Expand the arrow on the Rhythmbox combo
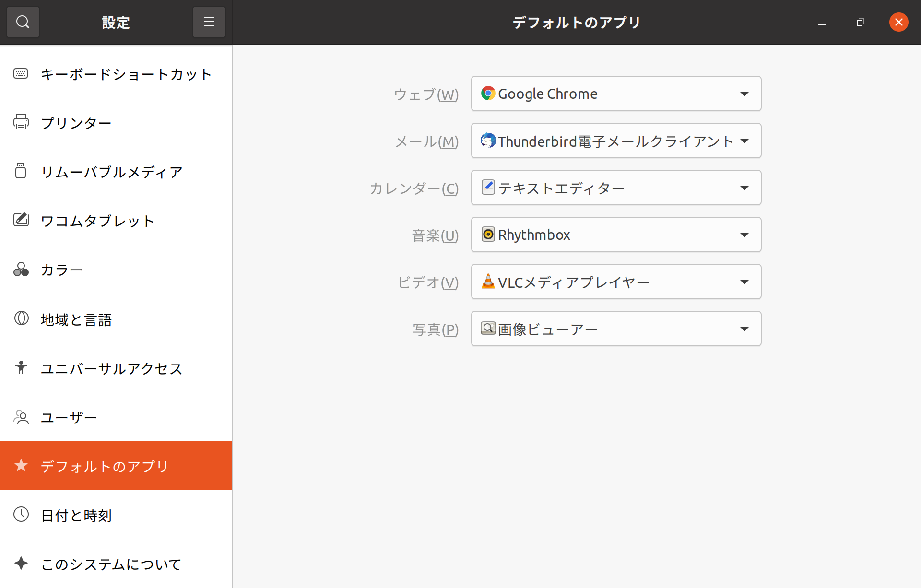 click(x=744, y=235)
